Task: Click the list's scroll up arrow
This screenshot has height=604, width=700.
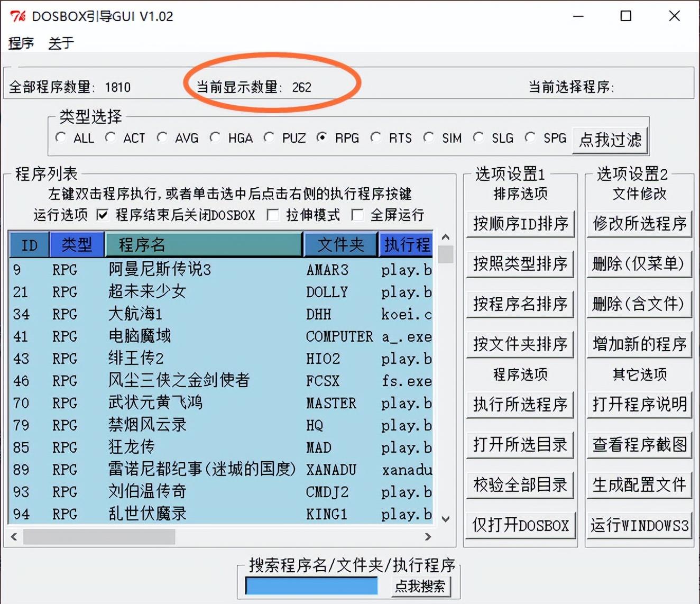Action: (446, 237)
